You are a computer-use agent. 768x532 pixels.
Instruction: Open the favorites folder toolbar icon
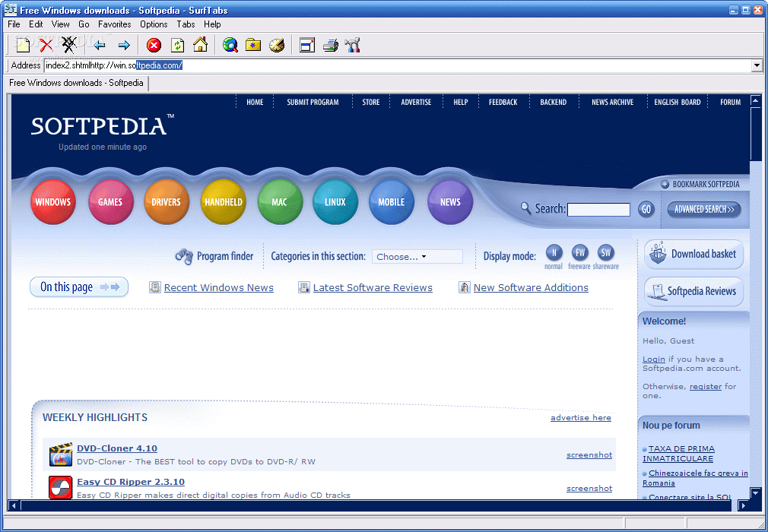click(x=253, y=46)
